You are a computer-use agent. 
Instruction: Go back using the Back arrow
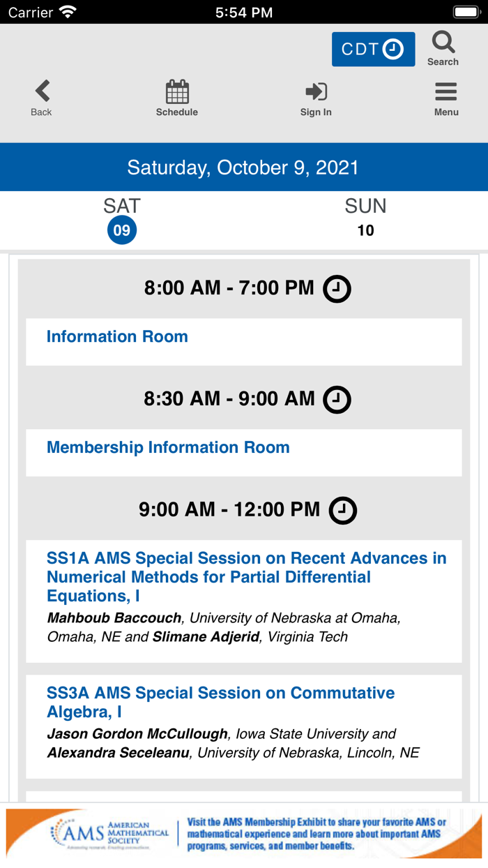[x=42, y=91]
